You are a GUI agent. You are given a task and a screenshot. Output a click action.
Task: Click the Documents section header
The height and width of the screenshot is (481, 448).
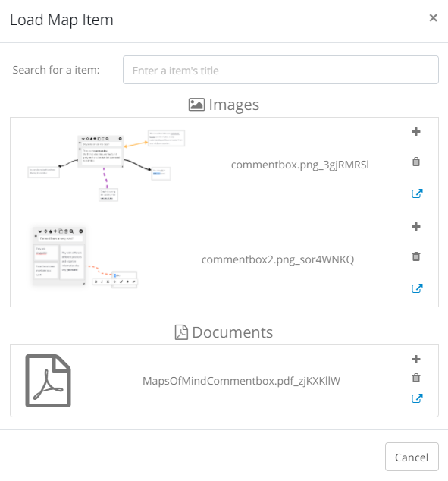pos(224,332)
